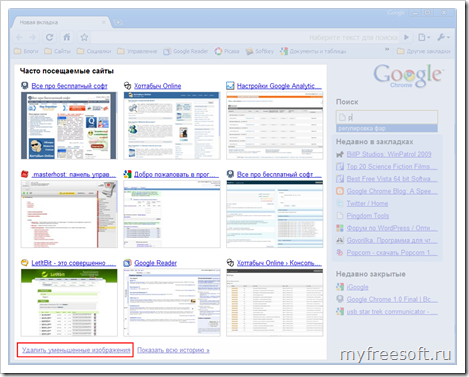Click the Удалить уменьшенные изображения link
Screen dimensions: 469x377
(76, 350)
